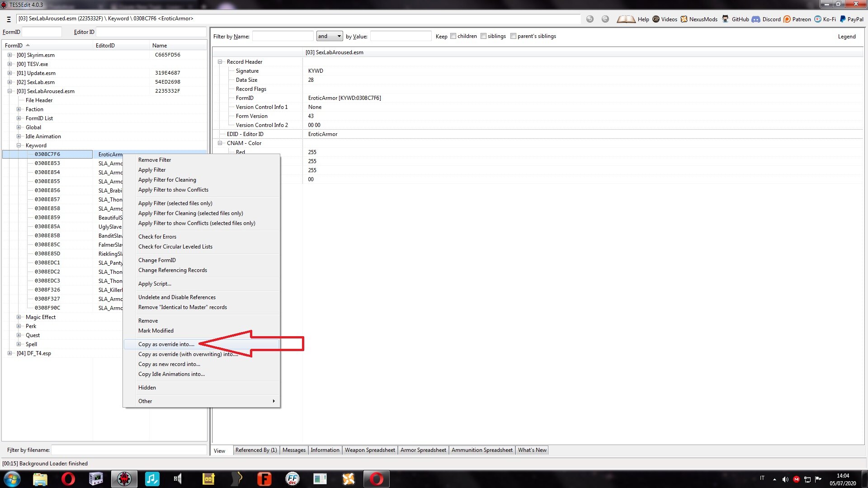Open the Other submenu
Screen dimensions: 868x488
(202, 401)
